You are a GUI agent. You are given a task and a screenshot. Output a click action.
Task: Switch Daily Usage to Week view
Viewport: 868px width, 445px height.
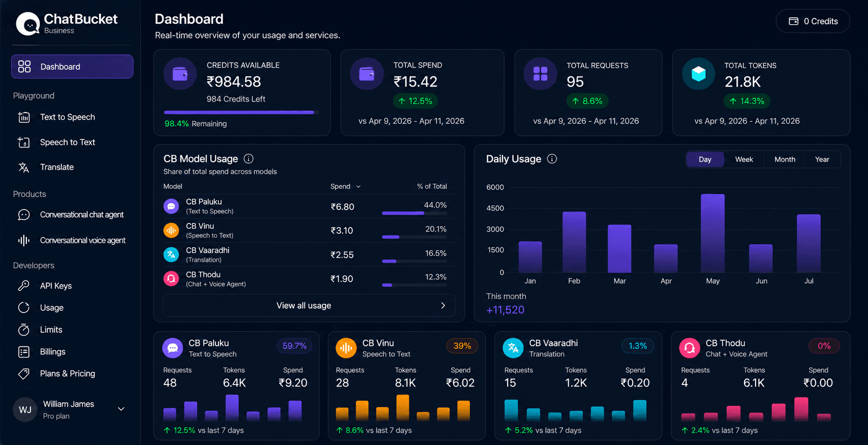click(744, 159)
